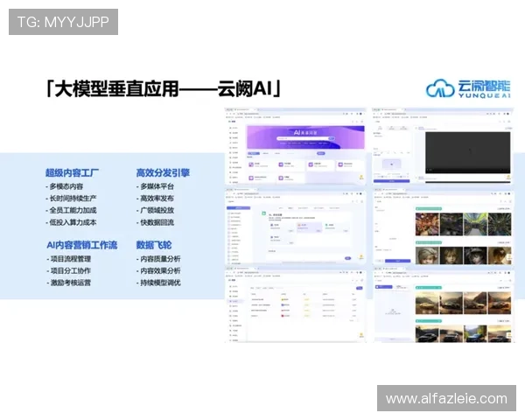The image size is (525, 420).
Task: Open the grayscale child-in-cap portrait thumbnail
Action: click(475, 255)
